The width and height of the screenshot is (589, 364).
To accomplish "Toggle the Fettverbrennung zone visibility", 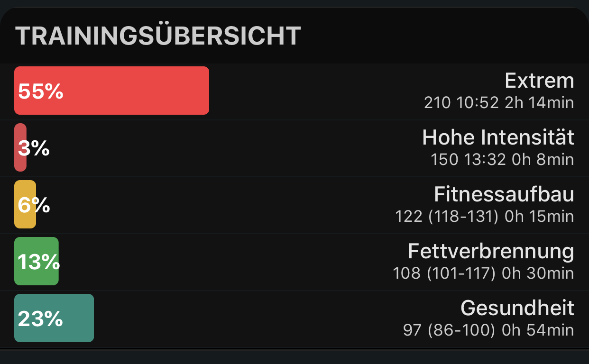I will (490, 251).
